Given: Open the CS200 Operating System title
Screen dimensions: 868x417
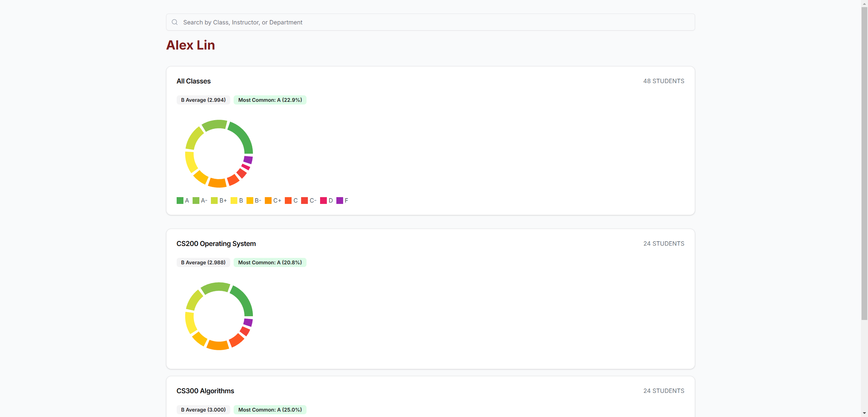Looking at the screenshot, I should coord(216,244).
